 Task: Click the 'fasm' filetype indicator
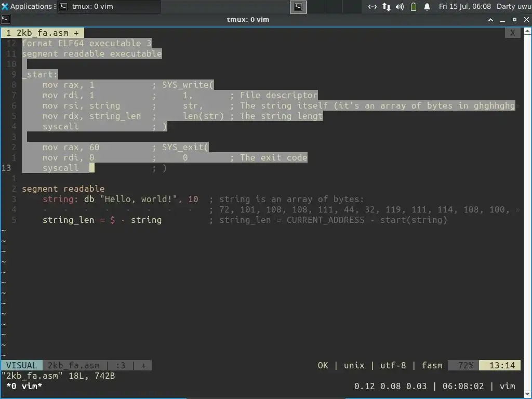[x=432, y=365]
